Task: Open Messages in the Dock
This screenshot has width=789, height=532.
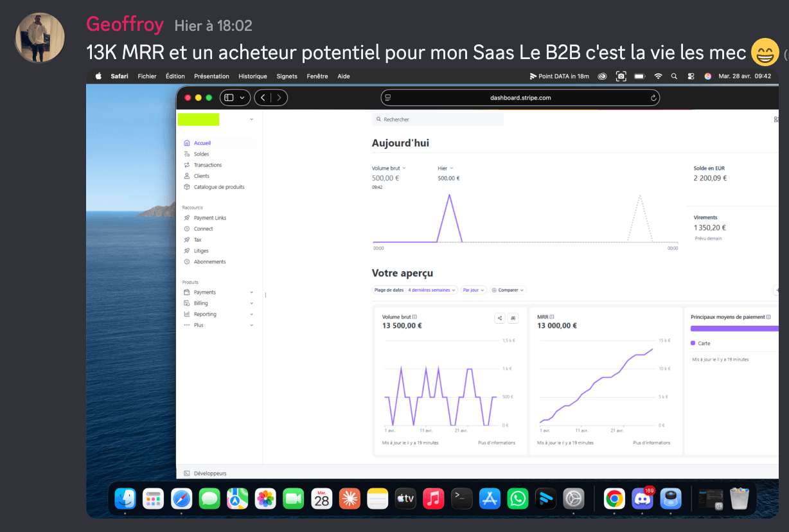Action: pos(209,498)
